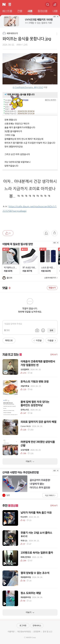The image size is (60, 644).
Task: Switch to the 동영상뿜 tab
Action: pyautogui.click(x=43, y=11)
